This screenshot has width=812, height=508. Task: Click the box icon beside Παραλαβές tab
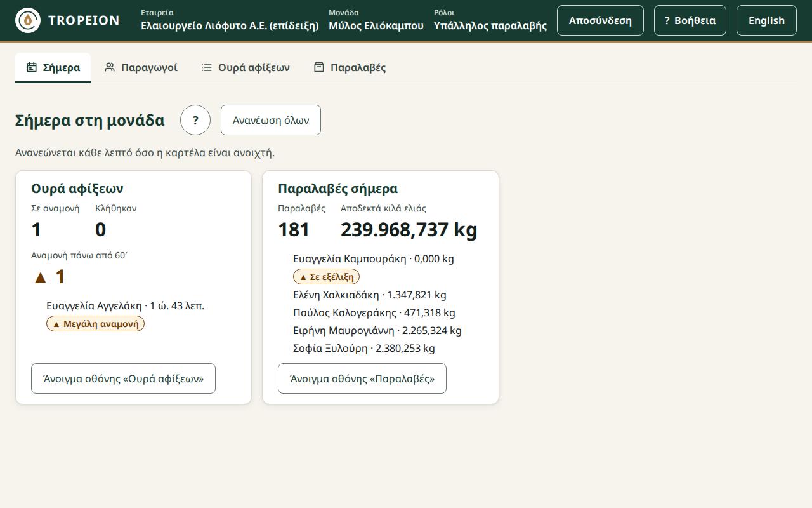(x=319, y=67)
